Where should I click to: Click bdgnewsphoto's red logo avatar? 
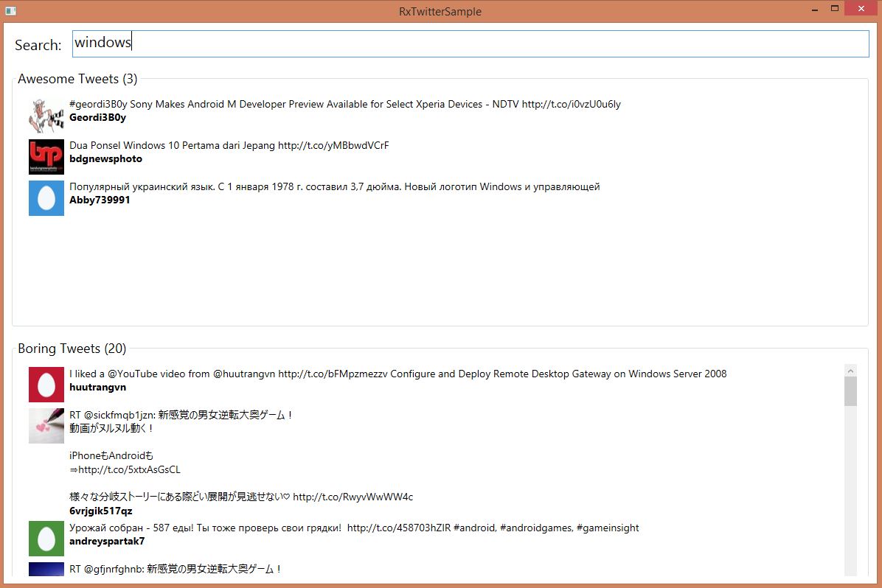coord(46,157)
